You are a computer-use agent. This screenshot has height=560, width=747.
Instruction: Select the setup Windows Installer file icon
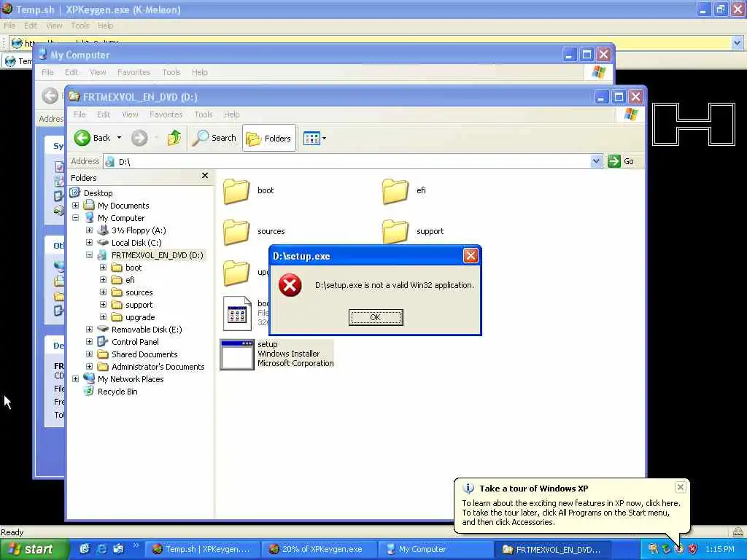coord(237,354)
